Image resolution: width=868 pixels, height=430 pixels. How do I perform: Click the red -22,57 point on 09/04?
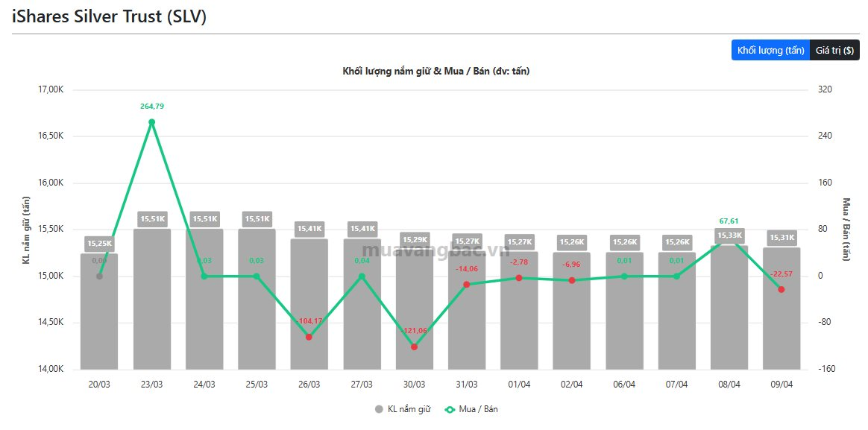[x=781, y=289]
